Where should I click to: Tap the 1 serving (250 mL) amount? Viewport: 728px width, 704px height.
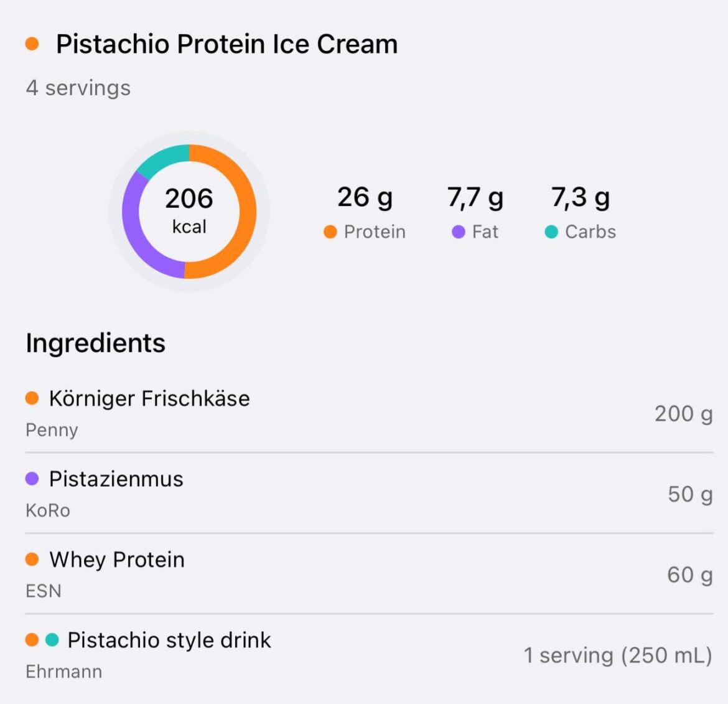pyautogui.click(x=617, y=655)
